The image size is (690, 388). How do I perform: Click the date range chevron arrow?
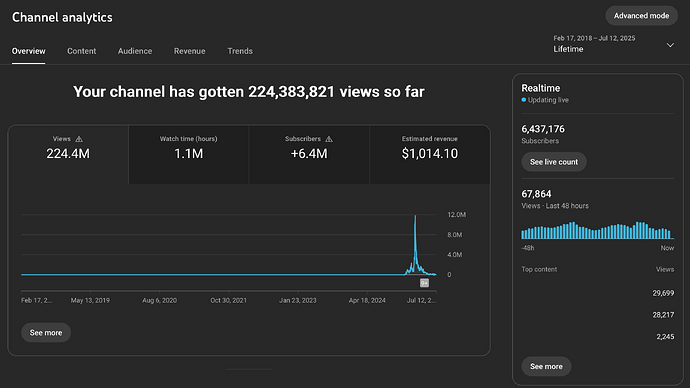[670, 45]
